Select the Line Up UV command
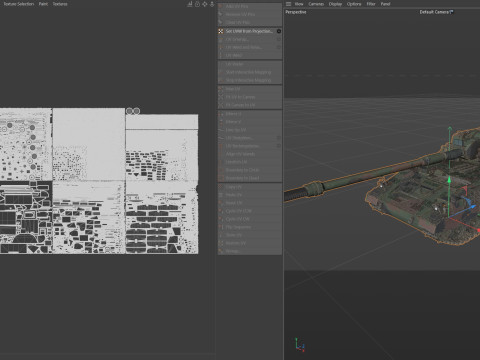The image size is (480, 360). coord(250,130)
